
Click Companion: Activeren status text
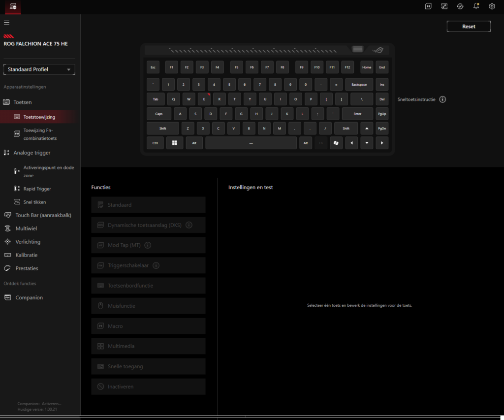coord(39,404)
